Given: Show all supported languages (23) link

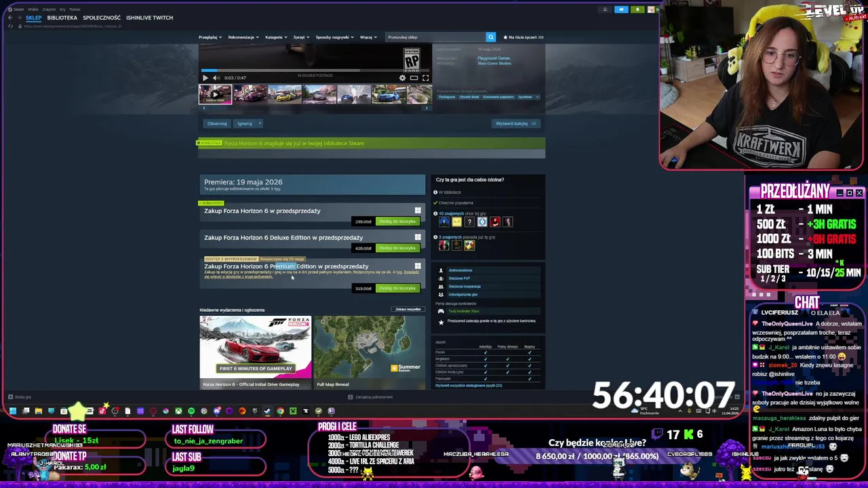Looking at the screenshot, I should point(469,386).
